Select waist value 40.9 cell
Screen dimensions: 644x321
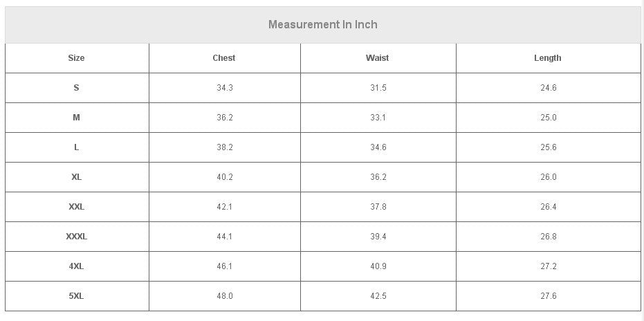378,266
